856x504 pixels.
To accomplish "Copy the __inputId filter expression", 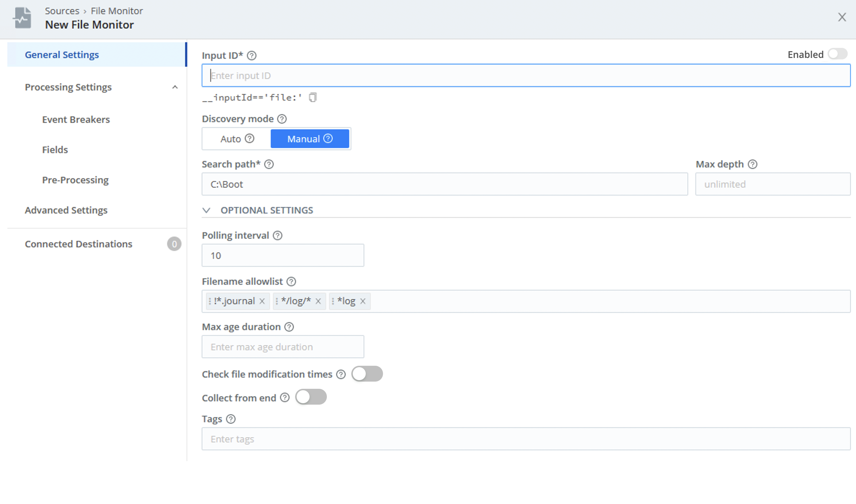I will pos(313,97).
